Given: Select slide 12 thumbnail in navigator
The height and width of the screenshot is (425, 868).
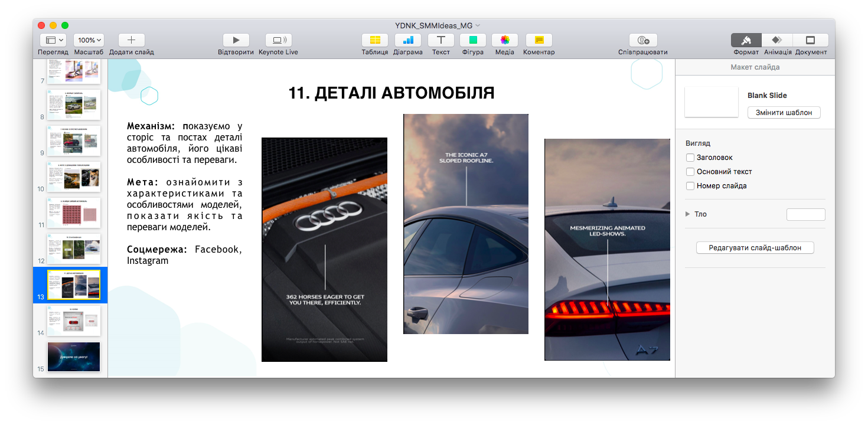Looking at the screenshot, I should [74, 249].
